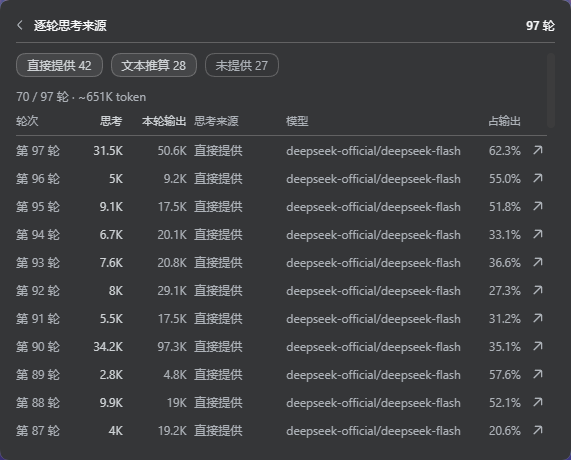This screenshot has width=571, height=460.
Task: Open round 88 details arrow
Action: point(538,402)
